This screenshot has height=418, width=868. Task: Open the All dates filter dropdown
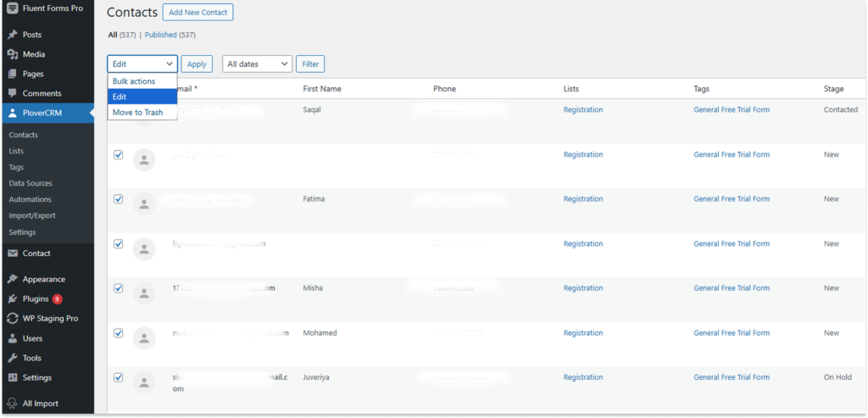click(257, 64)
